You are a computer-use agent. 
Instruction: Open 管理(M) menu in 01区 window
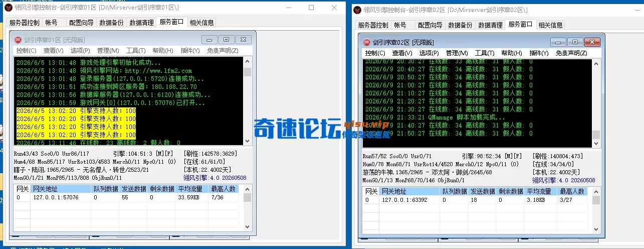(x=108, y=51)
